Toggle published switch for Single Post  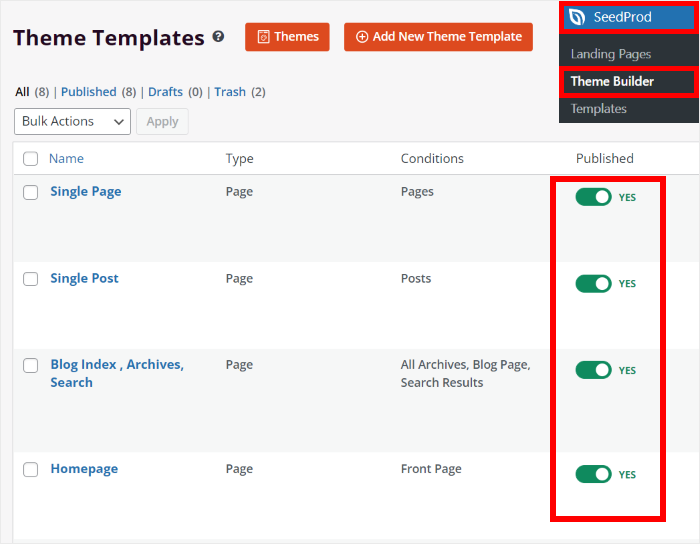point(593,283)
